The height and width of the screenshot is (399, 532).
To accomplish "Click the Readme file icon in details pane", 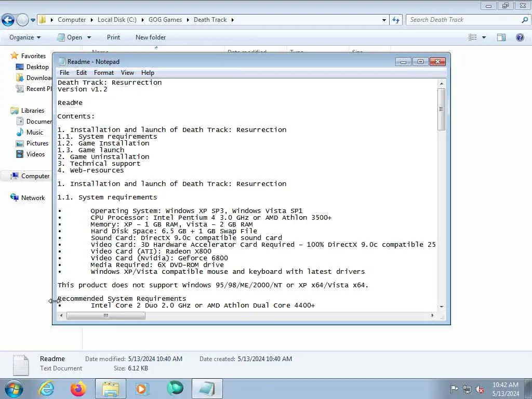I will click(x=21, y=365).
